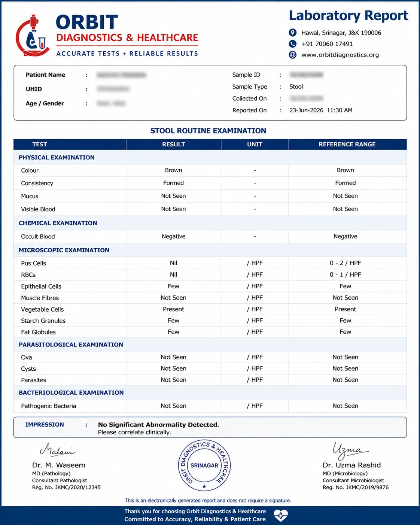
Task: Open www.orbitdiagnostics.org website address
Action: point(340,55)
